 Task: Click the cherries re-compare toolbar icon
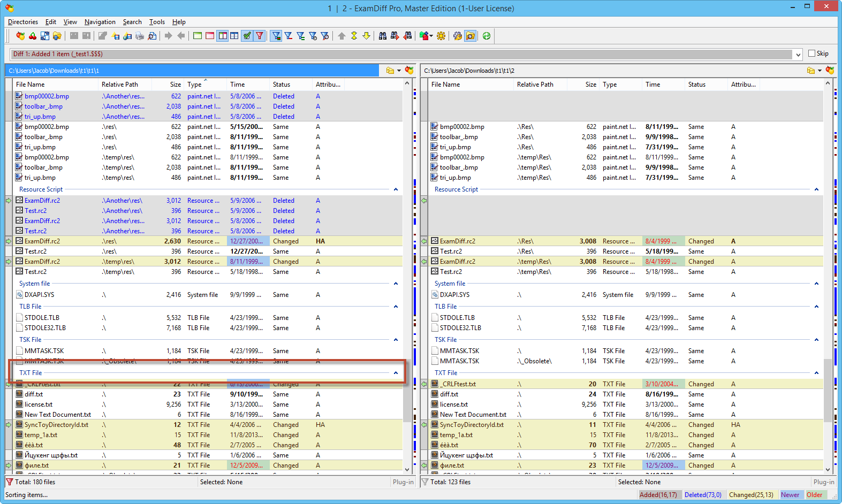click(33, 36)
